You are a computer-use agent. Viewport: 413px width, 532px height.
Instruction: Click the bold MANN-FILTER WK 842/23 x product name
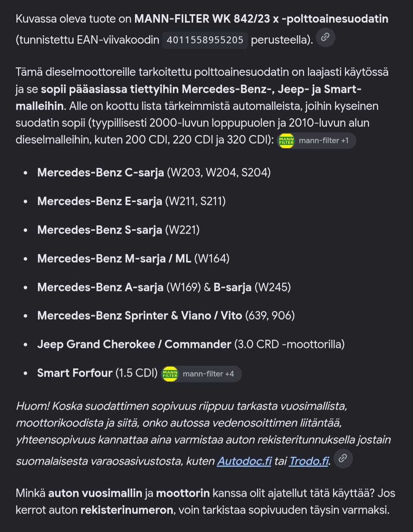coord(261,19)
